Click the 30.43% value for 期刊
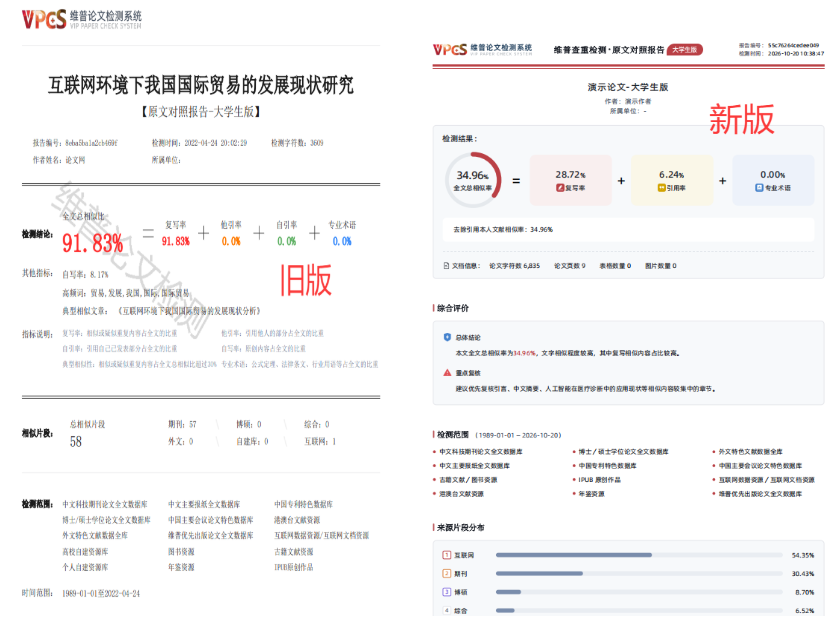Image resolution: width=839 pixels, height=640 pixels. click(x=803, y=574)
